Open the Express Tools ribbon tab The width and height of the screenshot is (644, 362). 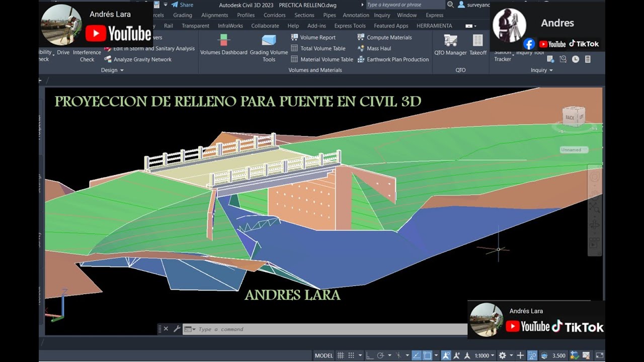(350, 26)
